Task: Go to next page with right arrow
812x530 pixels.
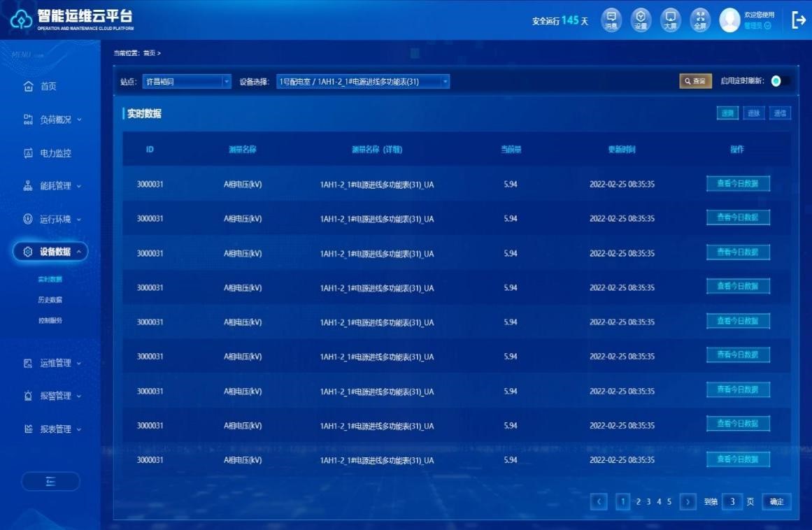Action: tap(688, 501)
